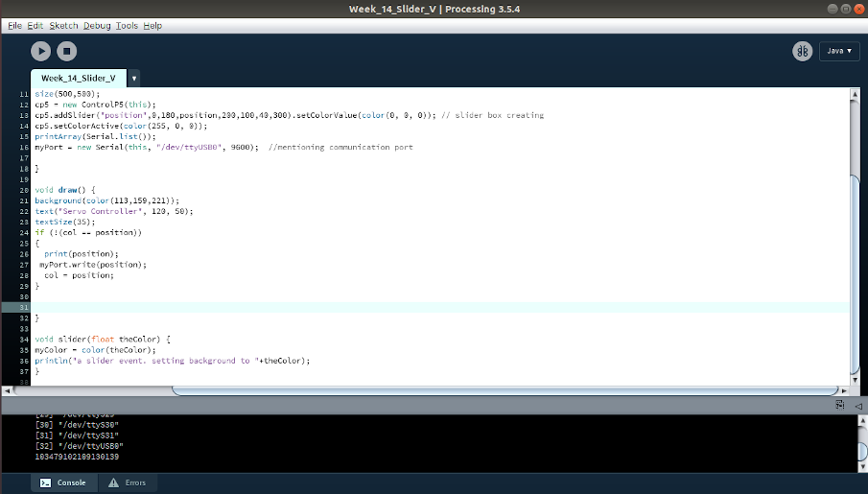Open the Help menu
This screenshot has width=868, height=494.
(152, 26)
